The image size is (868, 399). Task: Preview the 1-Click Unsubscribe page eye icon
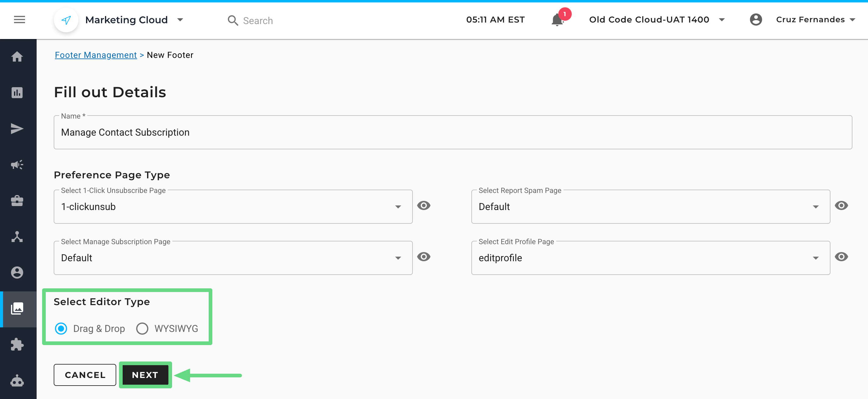423,205
